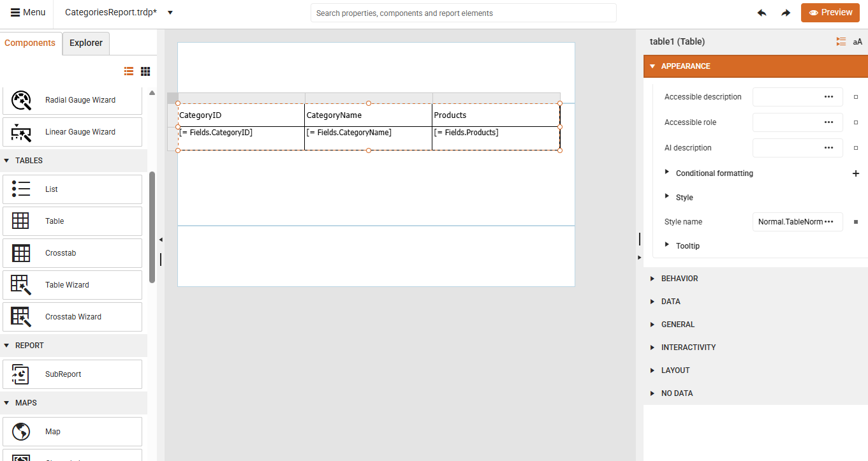Pick the Map component
Screen dimensions: 868x461
72,432
